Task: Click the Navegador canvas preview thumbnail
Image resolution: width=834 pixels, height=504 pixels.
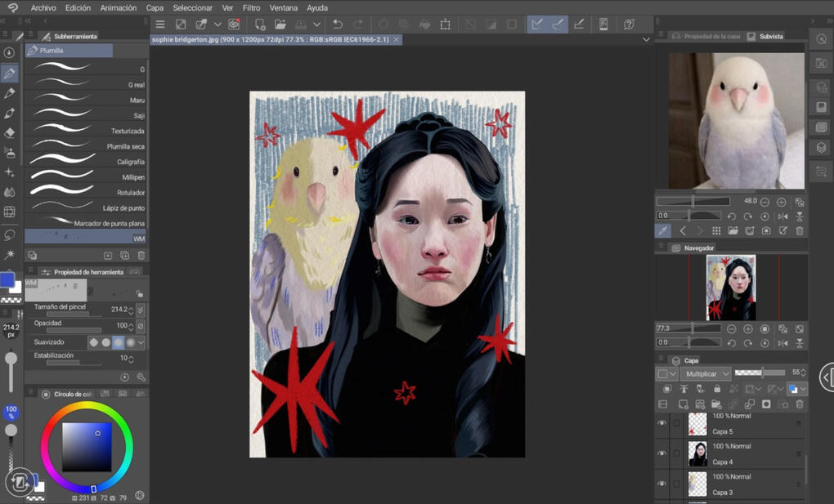Action: tap(731, 287)
